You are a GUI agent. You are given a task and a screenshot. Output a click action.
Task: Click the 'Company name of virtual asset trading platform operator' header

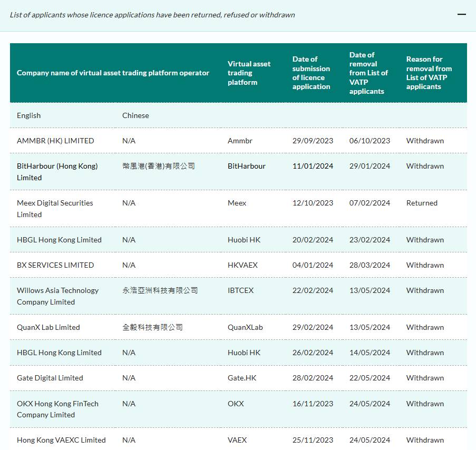coord(113,73)
